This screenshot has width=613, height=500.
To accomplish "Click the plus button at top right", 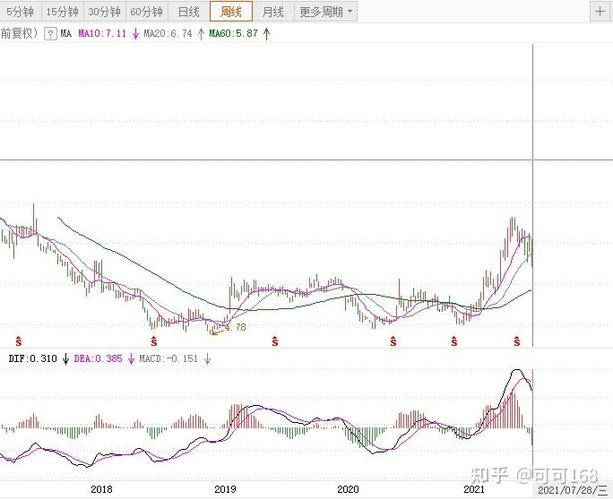I will coord(600,11).
